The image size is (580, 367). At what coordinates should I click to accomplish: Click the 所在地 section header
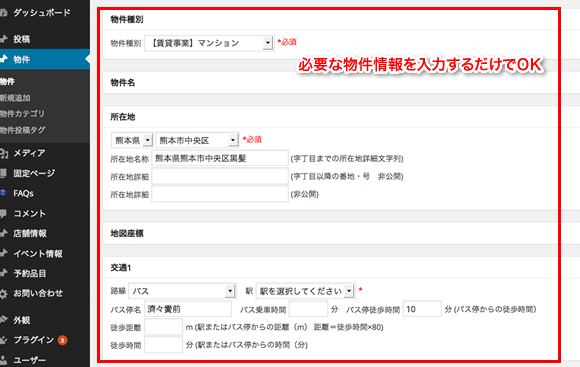coord(122,117)
